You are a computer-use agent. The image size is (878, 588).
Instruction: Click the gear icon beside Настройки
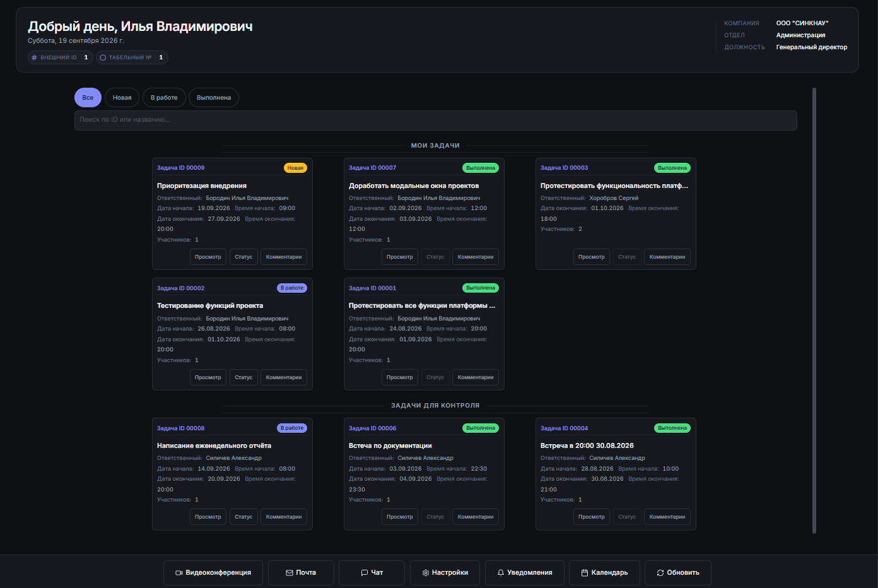[426, 573]
